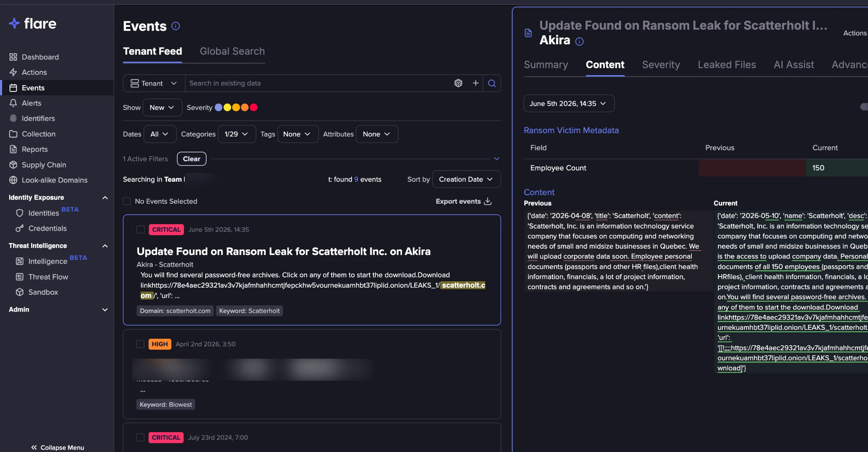Viewport: 868px width, 452px height.
Task: Open Supply Chain cube icon
Action: [x=13, y=165]
